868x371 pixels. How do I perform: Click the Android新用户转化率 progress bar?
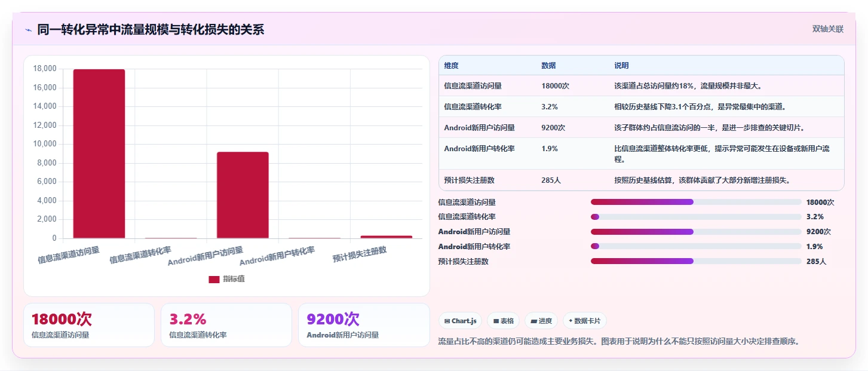(x=696, y=246)
